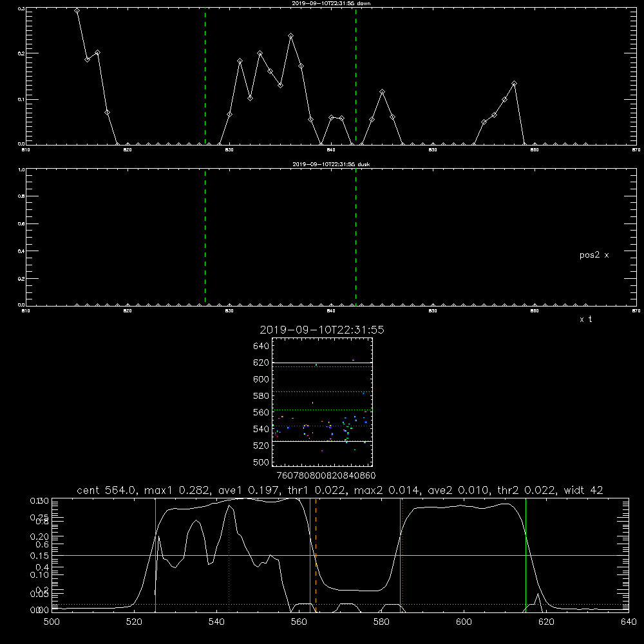The height and width of the screenshot is (644, 644).
Task: Click the dawn plot title at top
Action: 331,3
